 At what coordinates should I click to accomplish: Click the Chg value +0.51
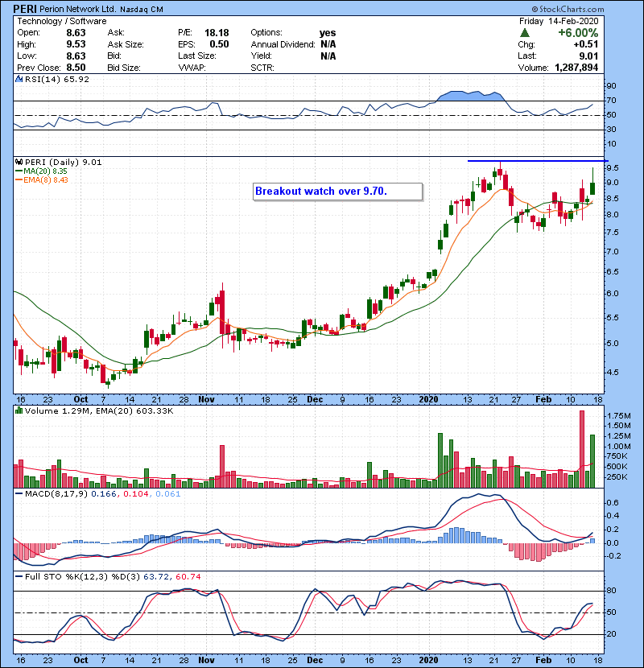tap(586, 44)
